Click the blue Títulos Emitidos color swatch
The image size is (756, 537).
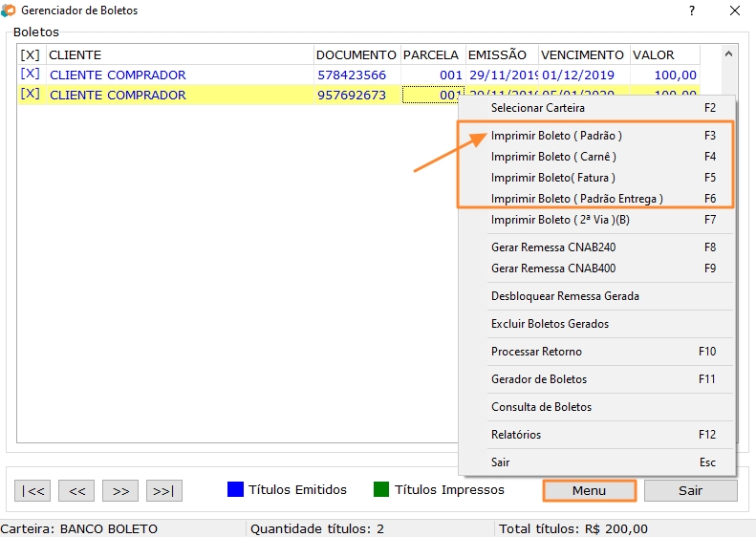(236, 490)
